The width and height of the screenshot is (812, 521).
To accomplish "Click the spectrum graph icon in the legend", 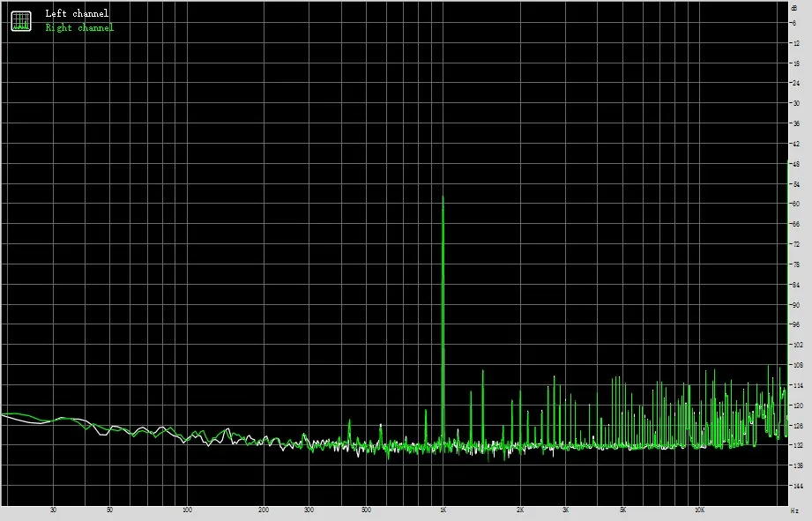I will [x=21, y=20].
